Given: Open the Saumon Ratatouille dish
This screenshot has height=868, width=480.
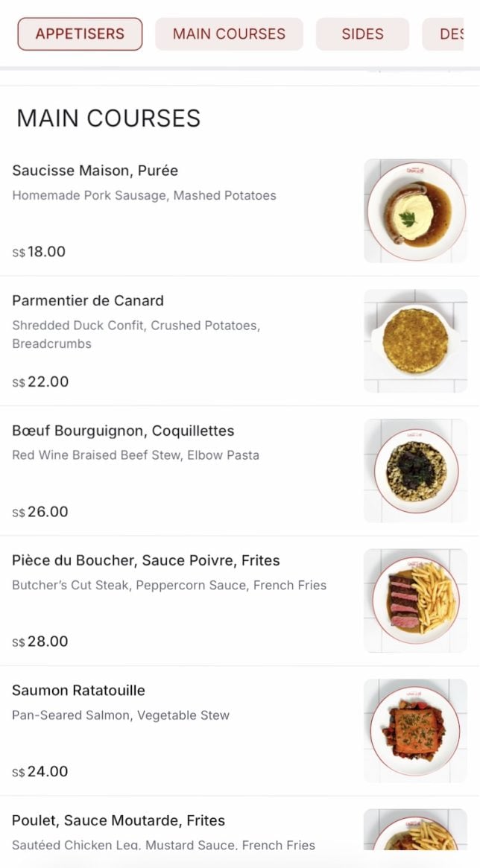Looking at the screenshot, I should [78, 690].
